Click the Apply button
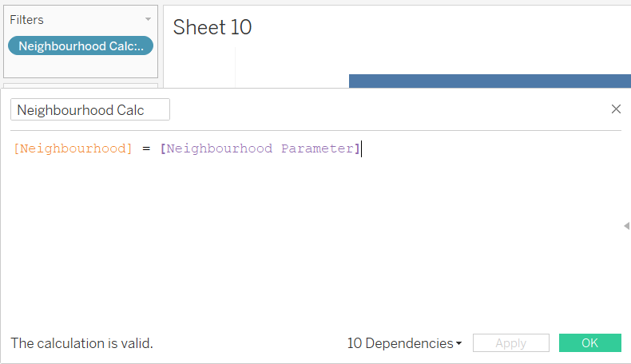 (x=510, y=343)
